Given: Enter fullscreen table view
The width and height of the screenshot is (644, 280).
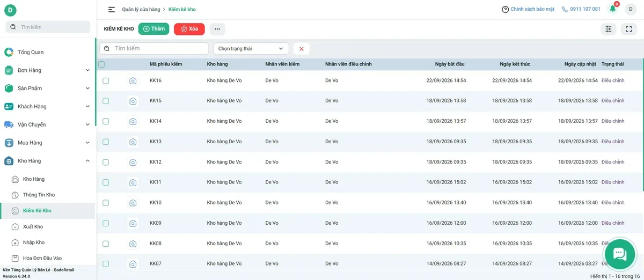Looking at the screenshot, I should point(629,29).
